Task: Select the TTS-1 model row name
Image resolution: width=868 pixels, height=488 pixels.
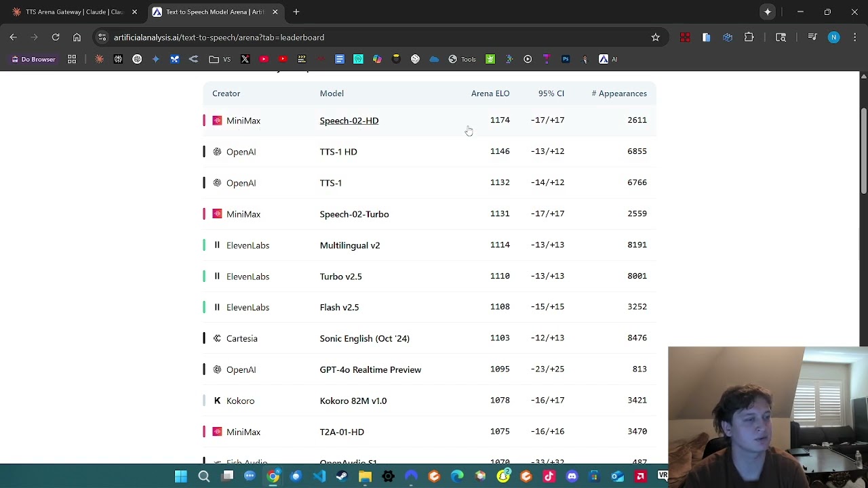Action: (x=331, y=183)
